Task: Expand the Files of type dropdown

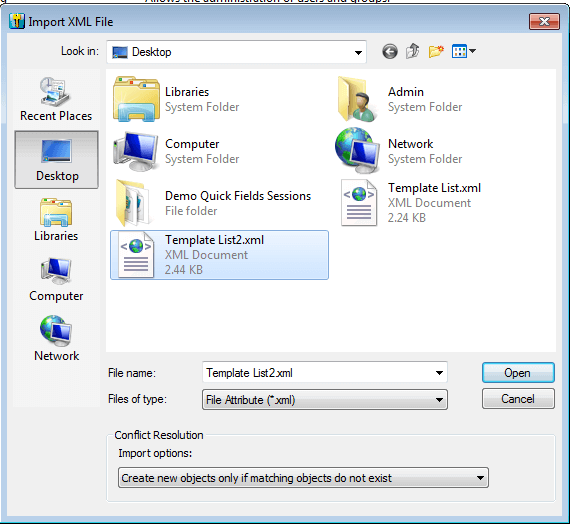Action: (325, 400)
